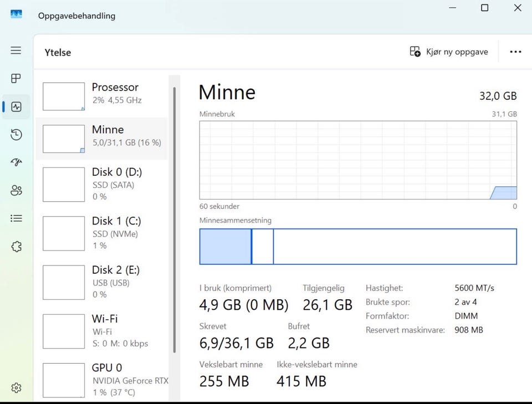This screenshot has width=532, height=404.
Task: Select Disk 0 (D:) entry
Action: point(102,184)
